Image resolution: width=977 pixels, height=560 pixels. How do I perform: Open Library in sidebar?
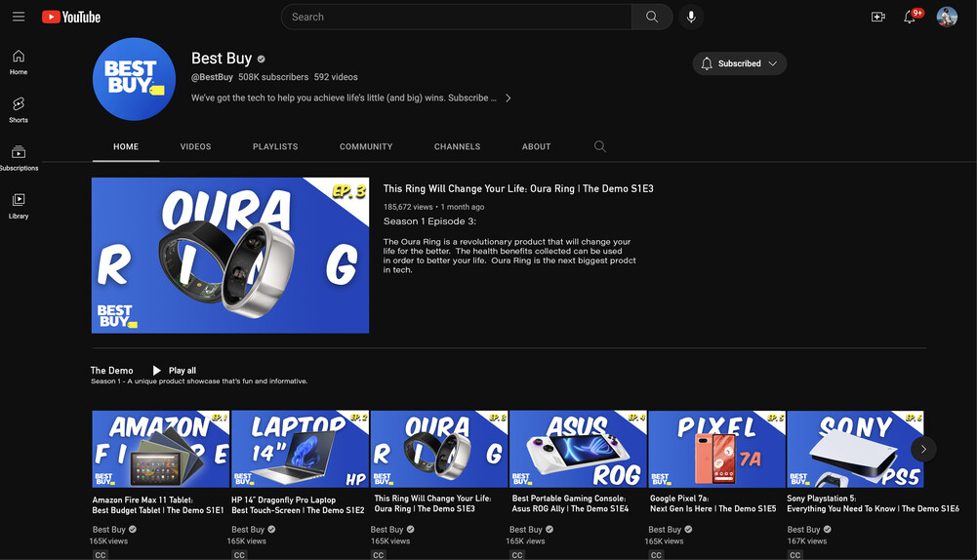coord(19,205)
